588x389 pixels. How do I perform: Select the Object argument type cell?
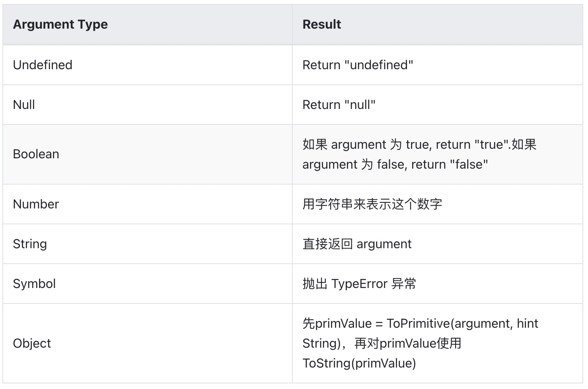(32, 343)
